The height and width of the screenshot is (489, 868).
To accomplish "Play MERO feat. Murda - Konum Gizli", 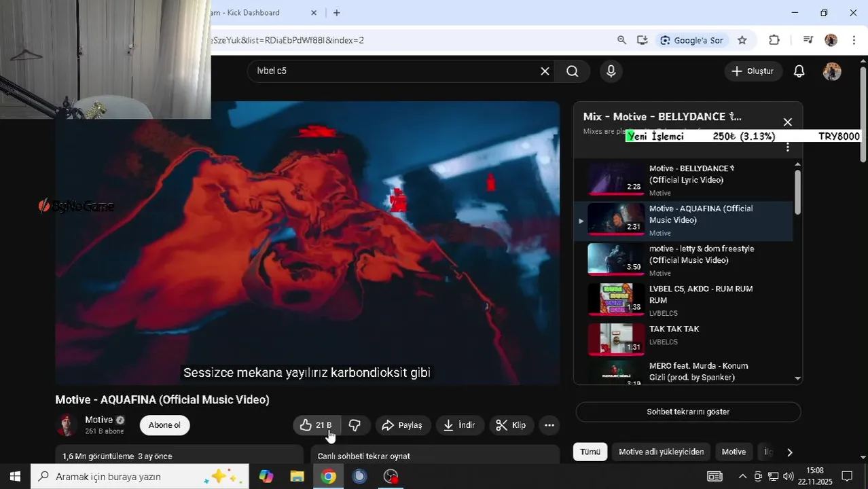I will [x=683, y=373].
